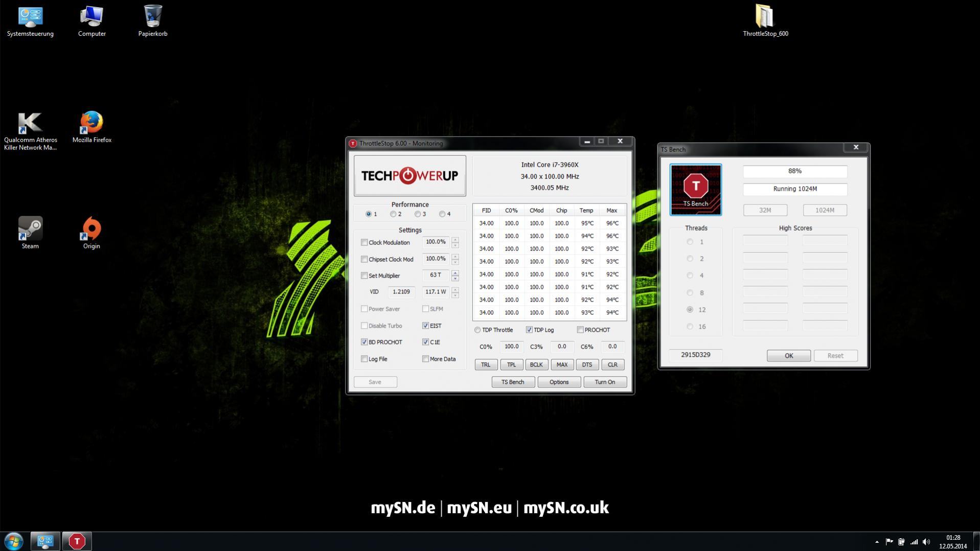Click the VID up arrow
The height and width of the screenshot is (551, 980).
click(455, 289)
